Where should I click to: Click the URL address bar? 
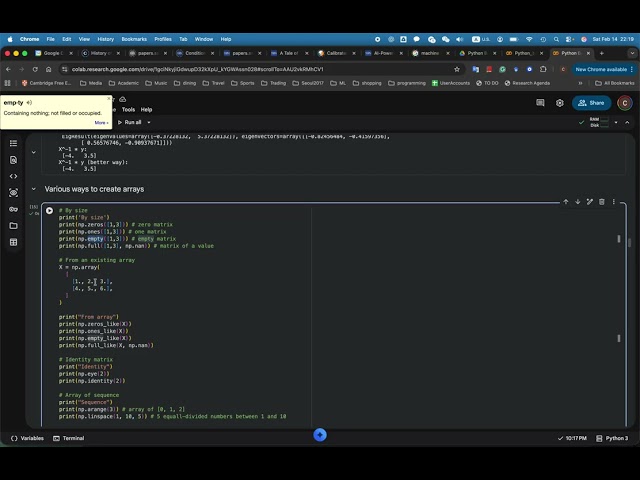tap(261, 69)
